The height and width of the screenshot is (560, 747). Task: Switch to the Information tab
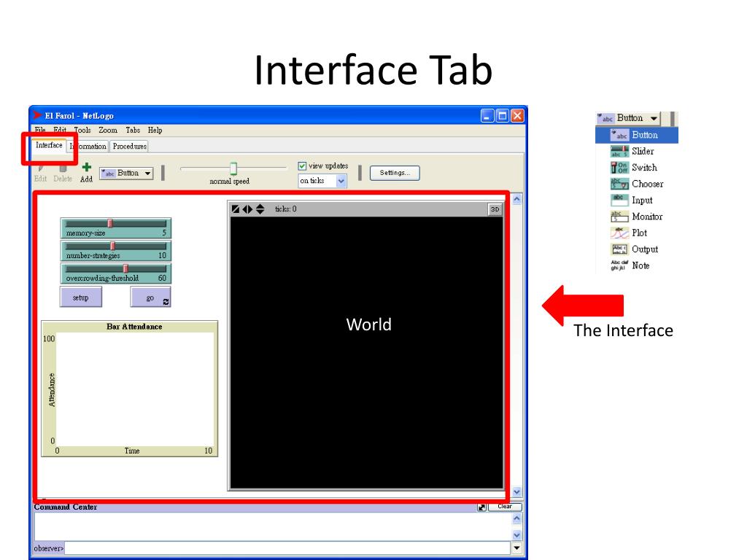[x=88, y=146]
